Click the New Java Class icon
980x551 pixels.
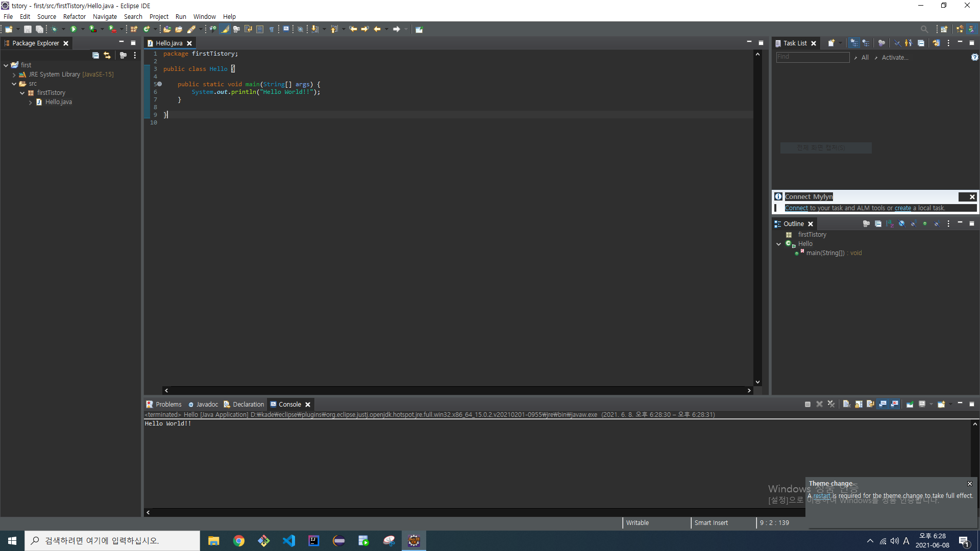point(147,29)
